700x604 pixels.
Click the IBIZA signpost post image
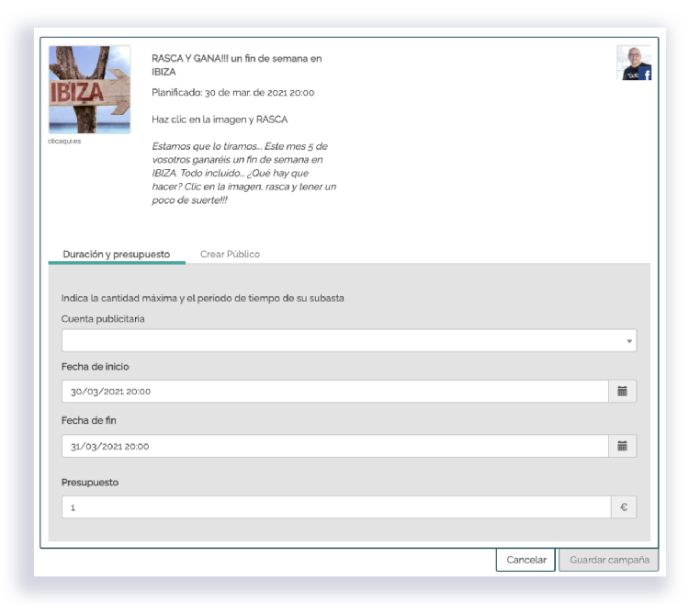[x=89, y=89]
